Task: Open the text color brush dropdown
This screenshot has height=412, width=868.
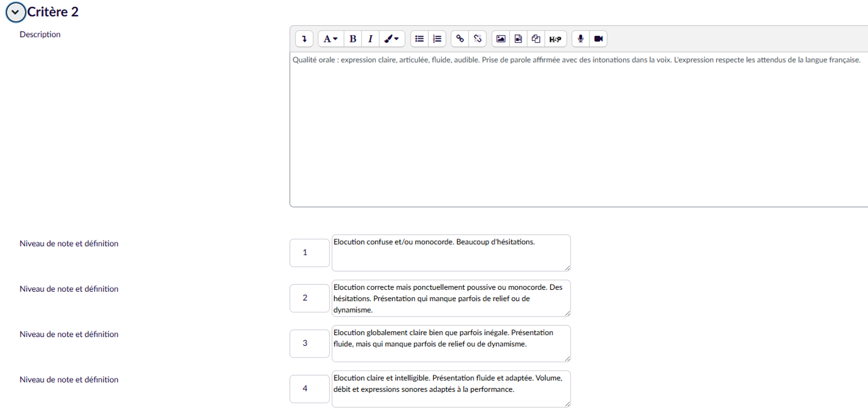Action: pos(391,39)
